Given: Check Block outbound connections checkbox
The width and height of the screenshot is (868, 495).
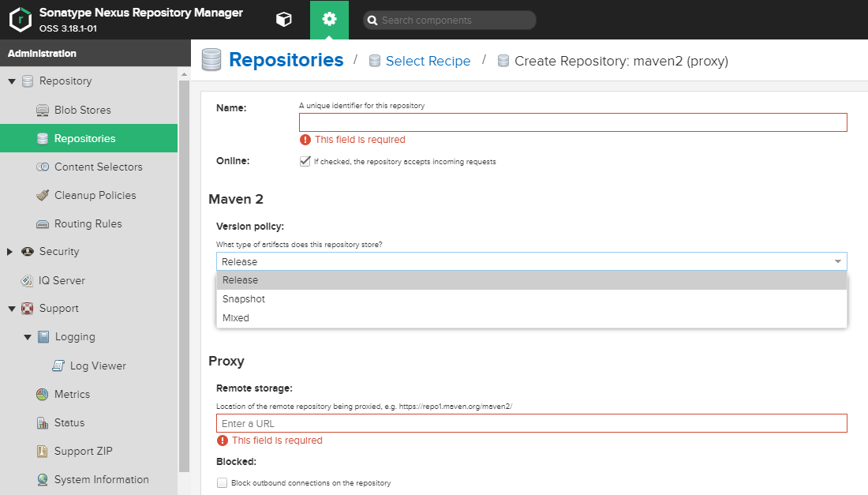Looking at the screenshot, I should pos(222,483).
